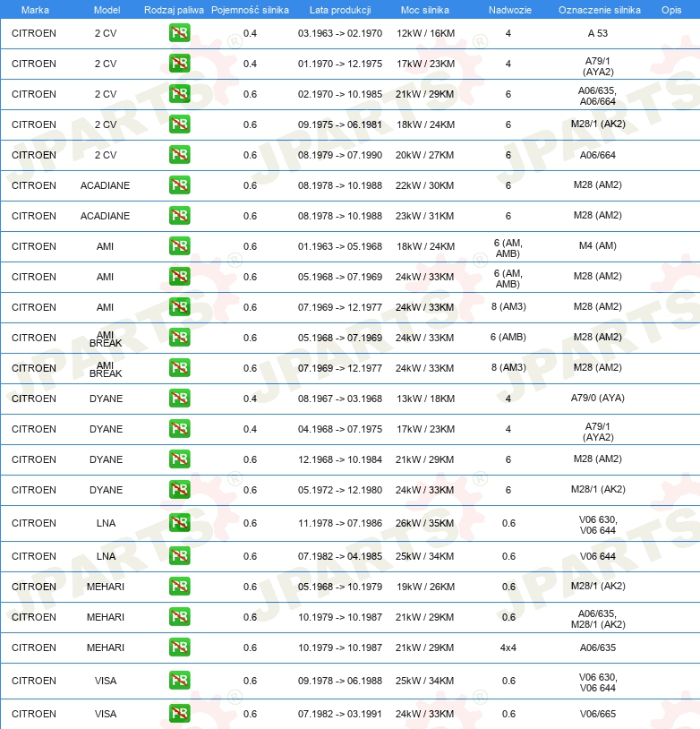700x729 pixels.
Task: Click the fuel icon in the LNA 26kW / 35KM row
Action: click(179, 523)
